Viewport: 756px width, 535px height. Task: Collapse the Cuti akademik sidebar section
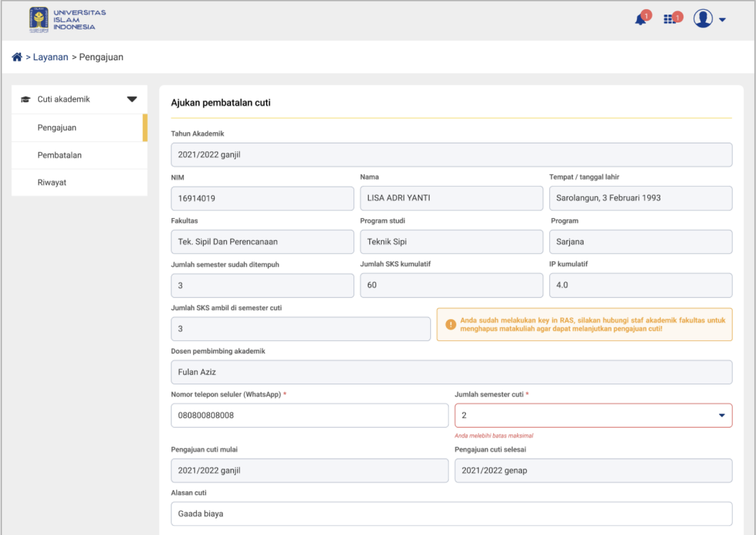pos(132,99)
